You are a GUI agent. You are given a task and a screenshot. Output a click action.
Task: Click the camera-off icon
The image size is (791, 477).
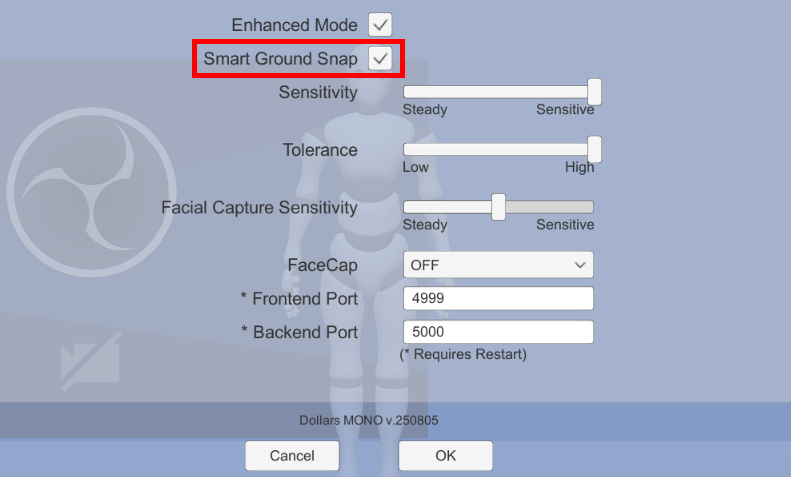[x=91, y=360]
